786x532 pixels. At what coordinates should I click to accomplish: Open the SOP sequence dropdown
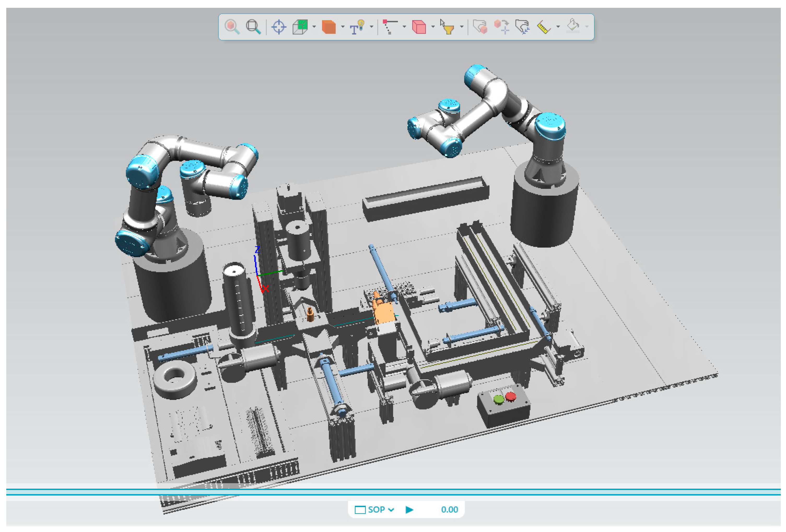[x=391, y=509]
